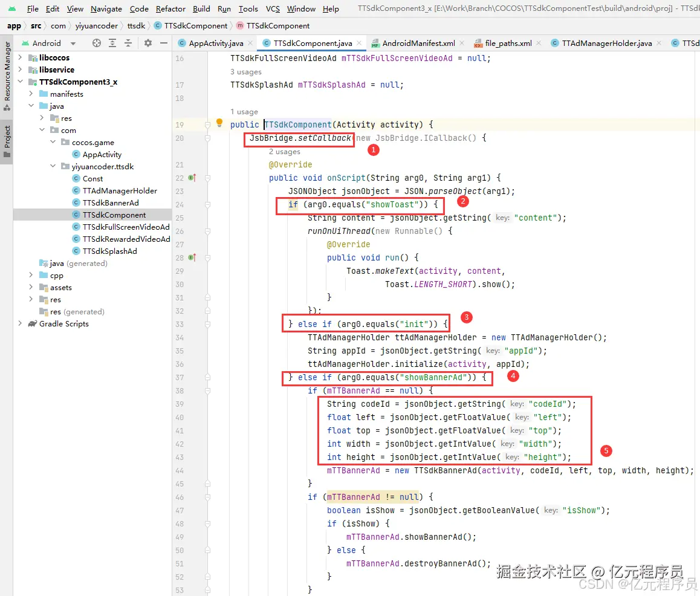Select Const class in project tree
The image size is (700, 596).
[92, 178]
